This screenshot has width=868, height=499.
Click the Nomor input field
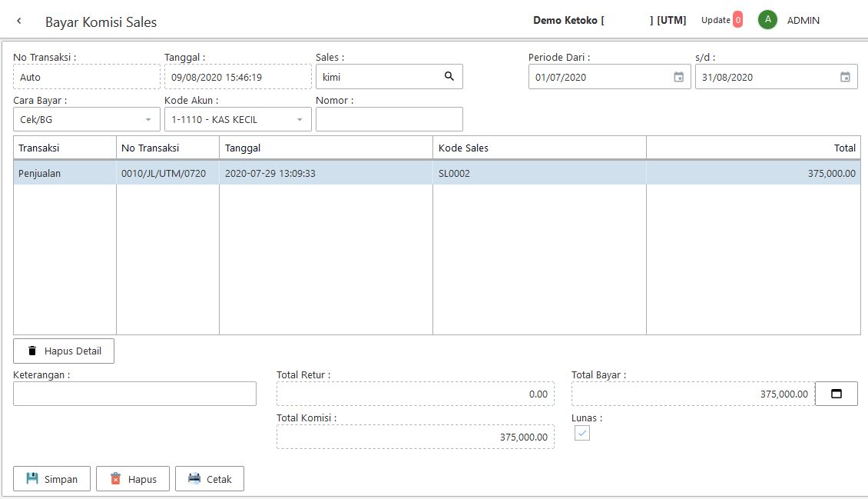coord(389,120)
